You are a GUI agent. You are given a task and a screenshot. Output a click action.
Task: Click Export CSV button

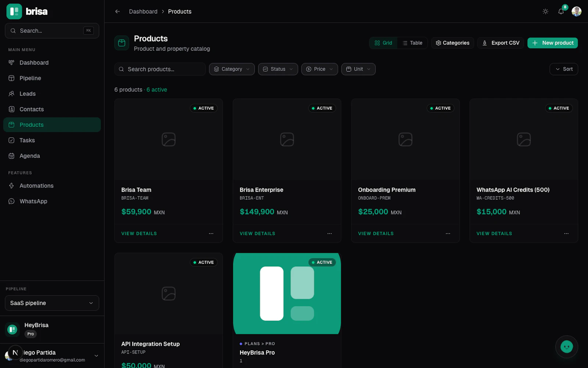click(x=501, y=43)
